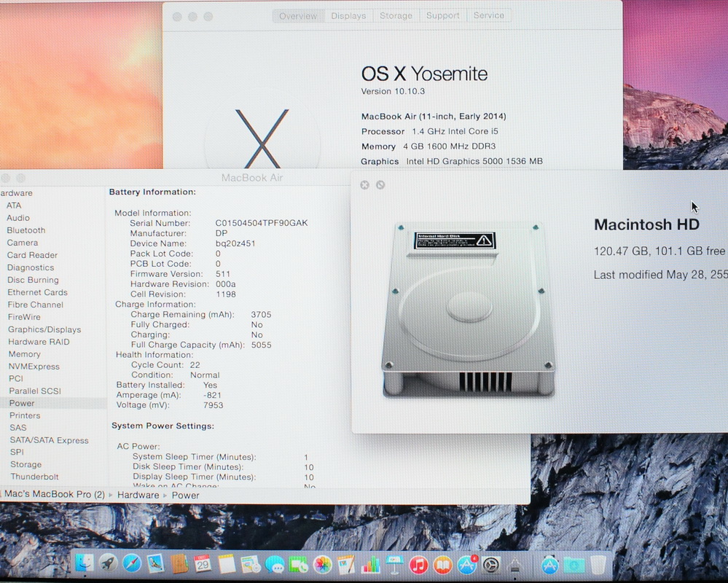Screen dimensions: 728x583
Task: Close the Macintosh HD preview panel
Action: (364, 185)
